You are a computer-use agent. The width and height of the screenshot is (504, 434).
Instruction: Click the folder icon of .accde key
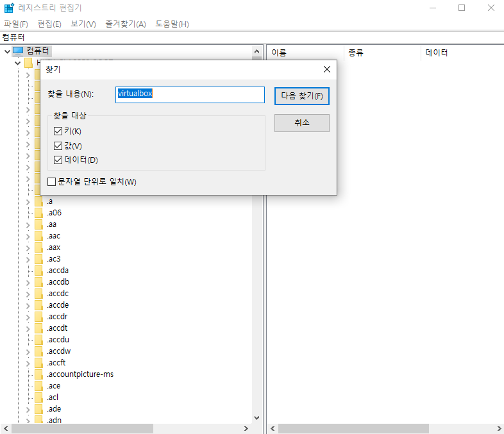38,305
